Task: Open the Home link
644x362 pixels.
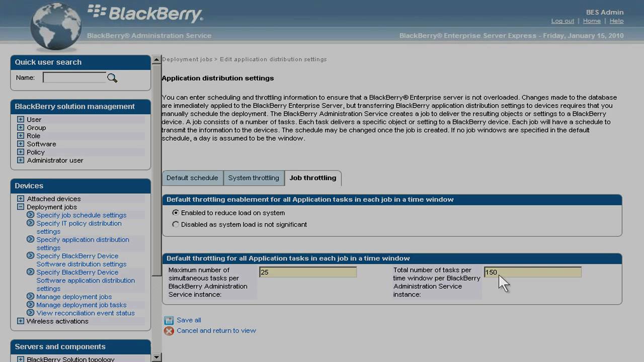Action: (592, 21)
